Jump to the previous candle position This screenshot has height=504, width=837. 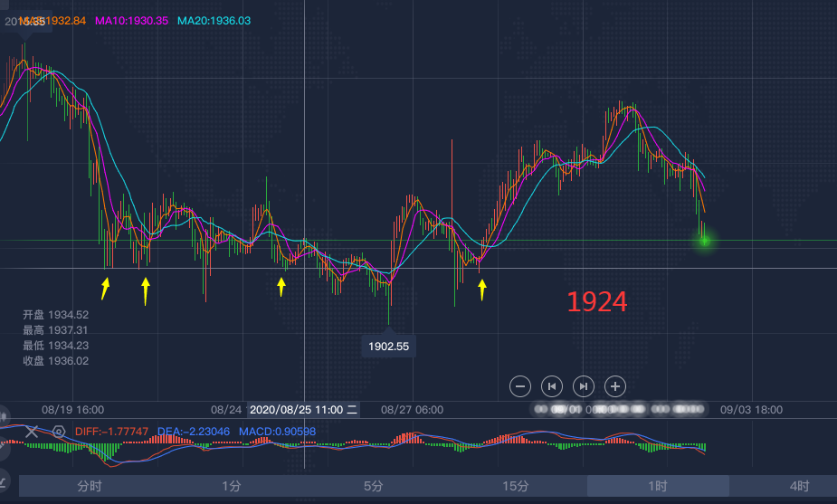(x=552, y=386)
